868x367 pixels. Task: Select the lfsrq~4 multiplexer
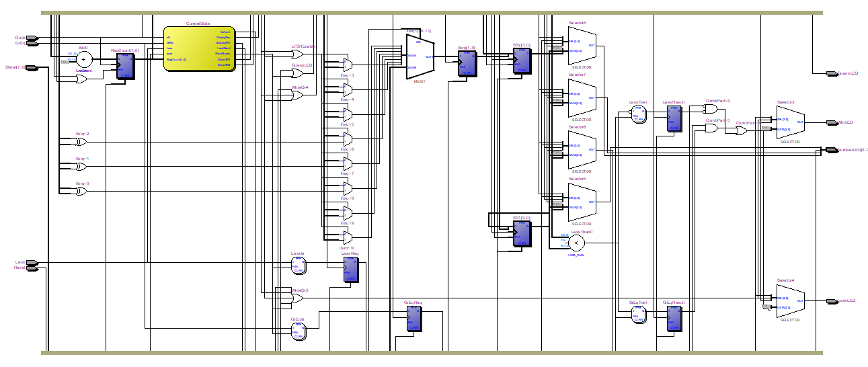pos(348,89)
